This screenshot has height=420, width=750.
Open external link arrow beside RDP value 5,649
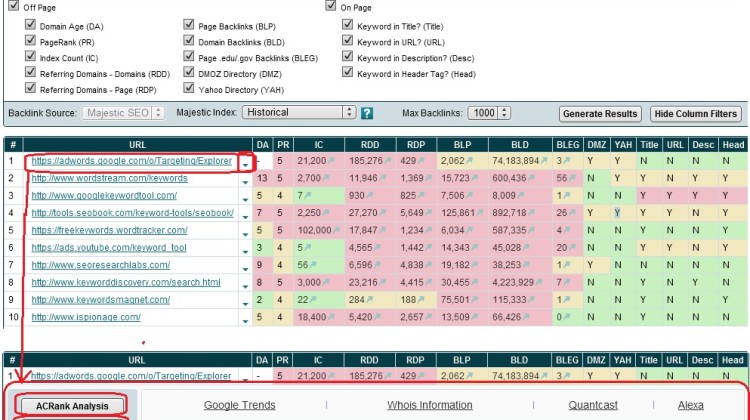pyautogui.click(x=428, y=213)
